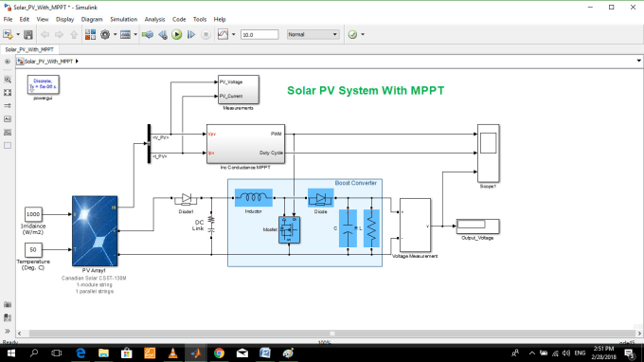Open the New Model dropdown arrow
The height and width of the screenshot is (362, 644).
18,34
